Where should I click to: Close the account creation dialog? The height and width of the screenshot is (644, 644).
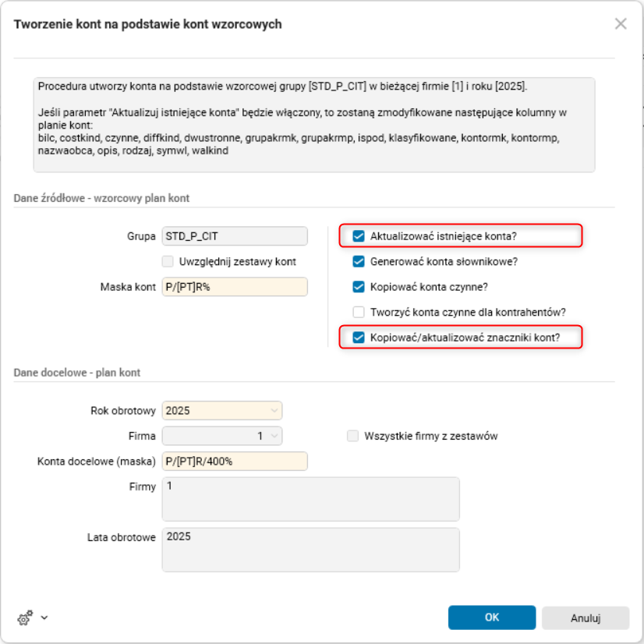point(621,24)
